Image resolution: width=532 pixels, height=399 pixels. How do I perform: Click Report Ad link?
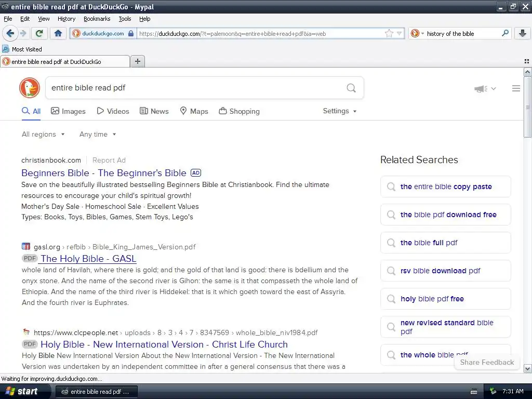109,160
